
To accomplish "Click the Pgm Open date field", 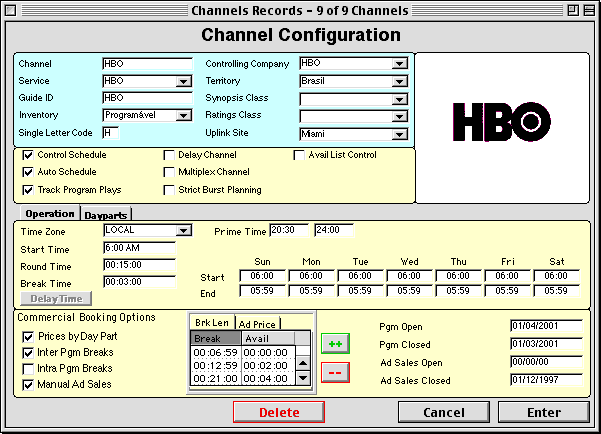I will (547, 326).
